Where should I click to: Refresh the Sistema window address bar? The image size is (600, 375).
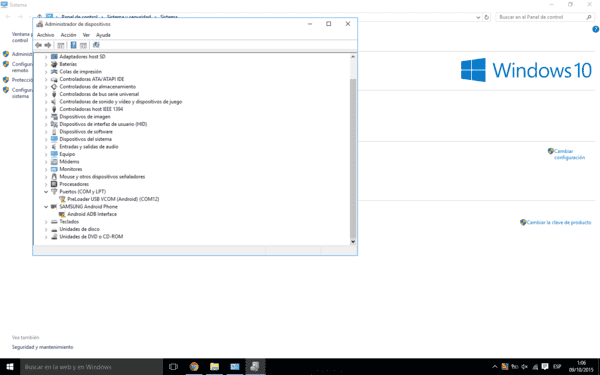pyautogui.click(x=486, y=17)
